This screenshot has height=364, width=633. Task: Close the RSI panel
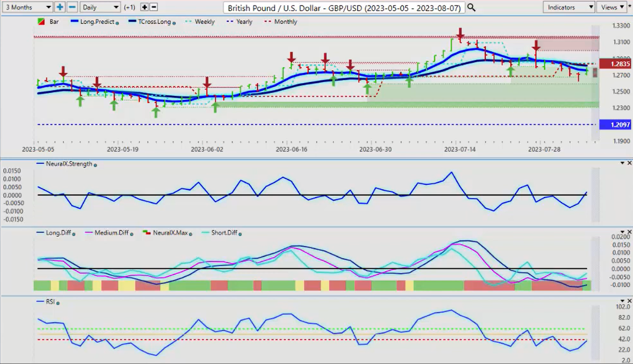(x=629, y=301)
